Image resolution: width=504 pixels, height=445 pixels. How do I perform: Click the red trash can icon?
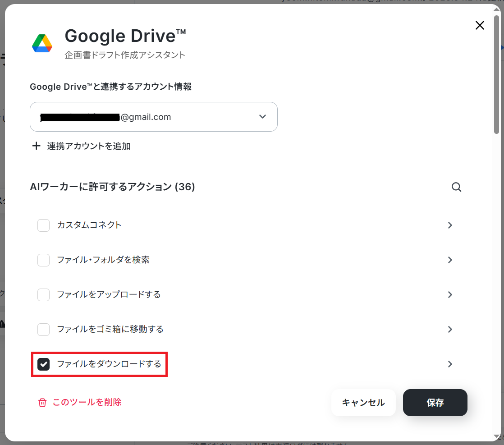pyautogui.click(x=42, y=403)
